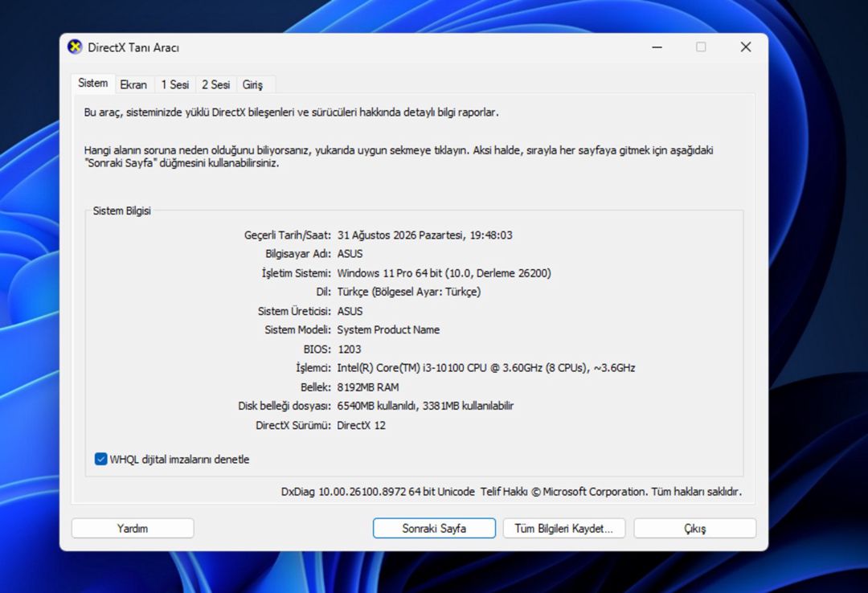Click Tüm Bilgileri Kaydet button
The width and height of the screenshot is (868, 593).
pos(564,528)
